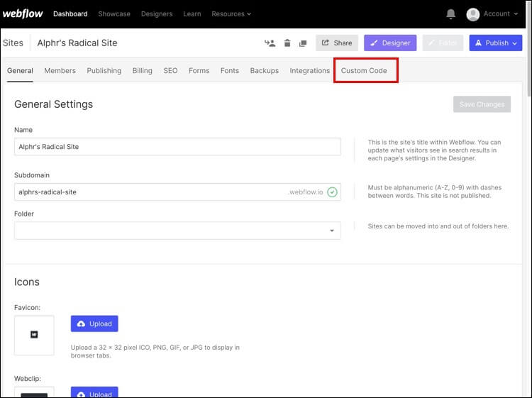Image resolution: width=532 pixels, height=398 pixels.
Task: Click the .webflow.io suffix text
Action: click(x=305, y=192)
